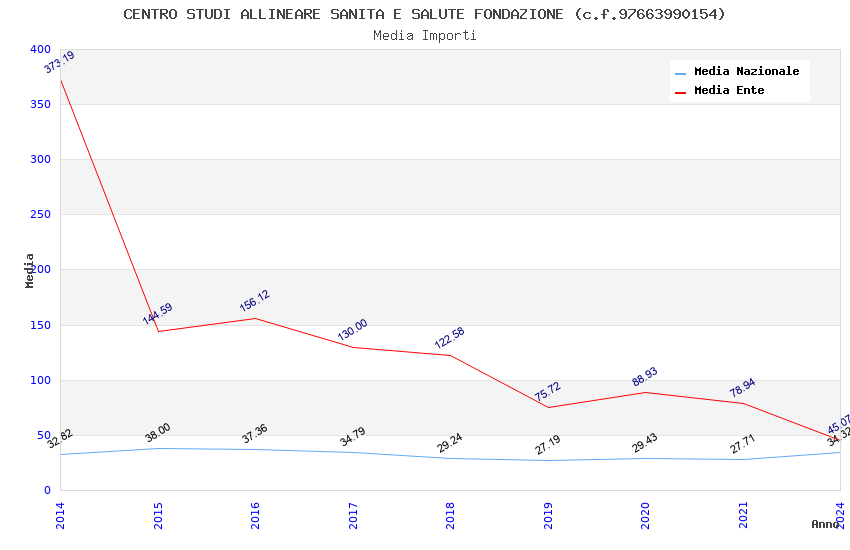Click the Media y-axis title
The image size is (850, 550).
click(x=29, y=270)
